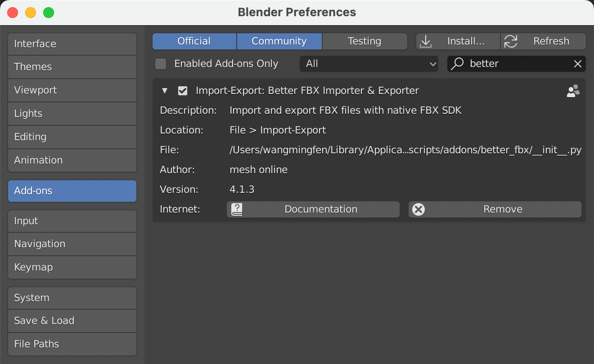Screen dimensions: 594x364
Task: Click the community support person icon
Action: (x=573, y=90)
